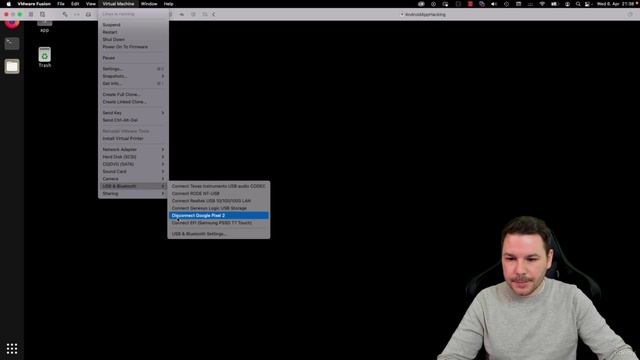Connect Realtek USB 10/100/1000 LAN

click(218, 201)
